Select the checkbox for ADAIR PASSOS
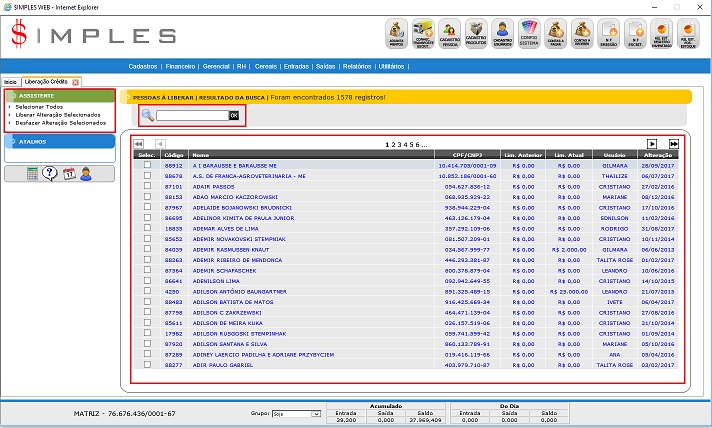 pyautogui.click(x=147, y=186)
